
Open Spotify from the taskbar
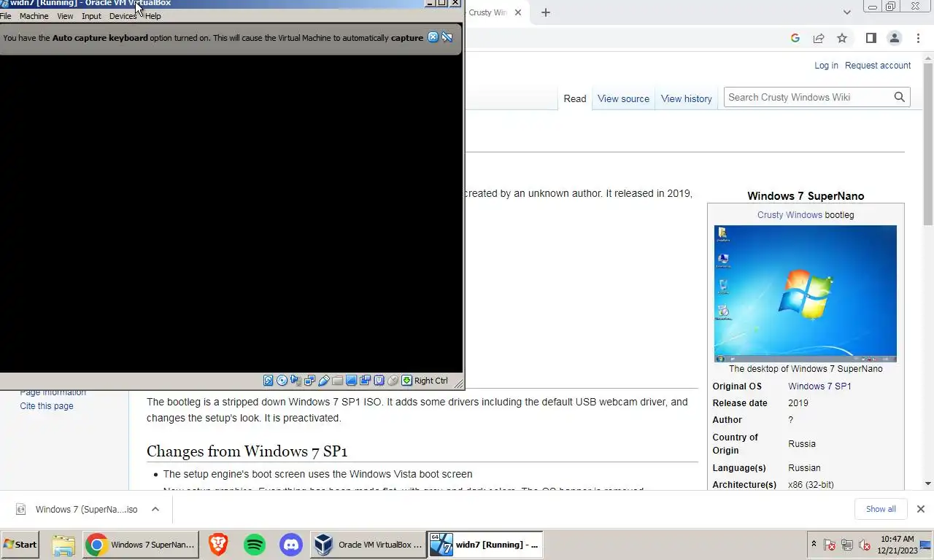tap(255, 545)
